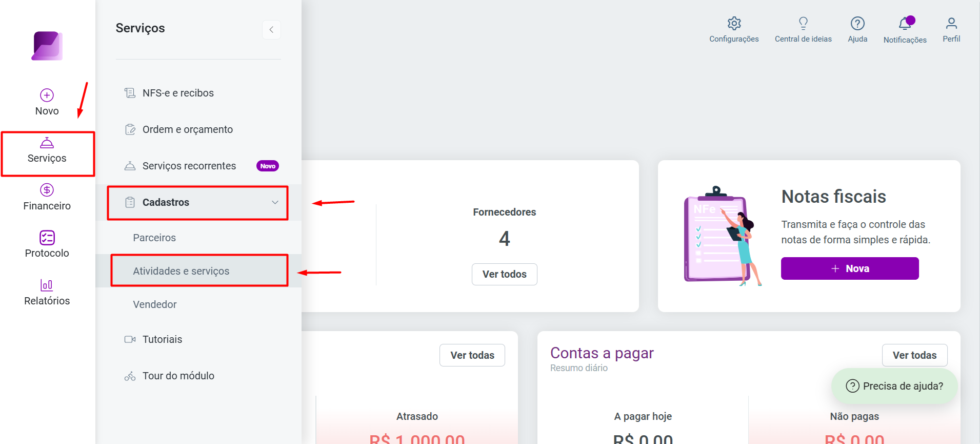Open the Configurações gear icon
This screenshot has height=444, width=980.
tap(734, 23)
